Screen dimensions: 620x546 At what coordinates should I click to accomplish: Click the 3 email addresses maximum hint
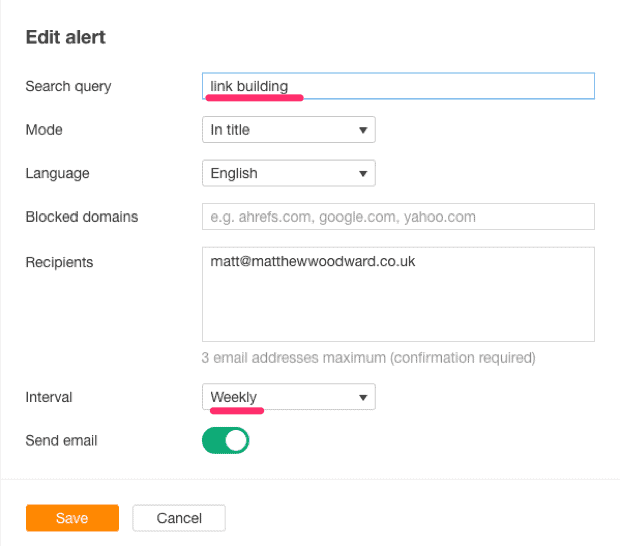[x=369, y=358]
